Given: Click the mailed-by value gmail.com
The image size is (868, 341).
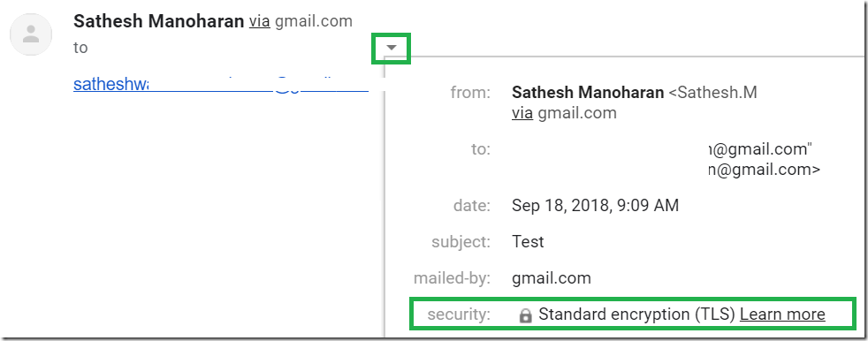Looking at the screenshot, I should pyautogui.click(x=552, y=278).
